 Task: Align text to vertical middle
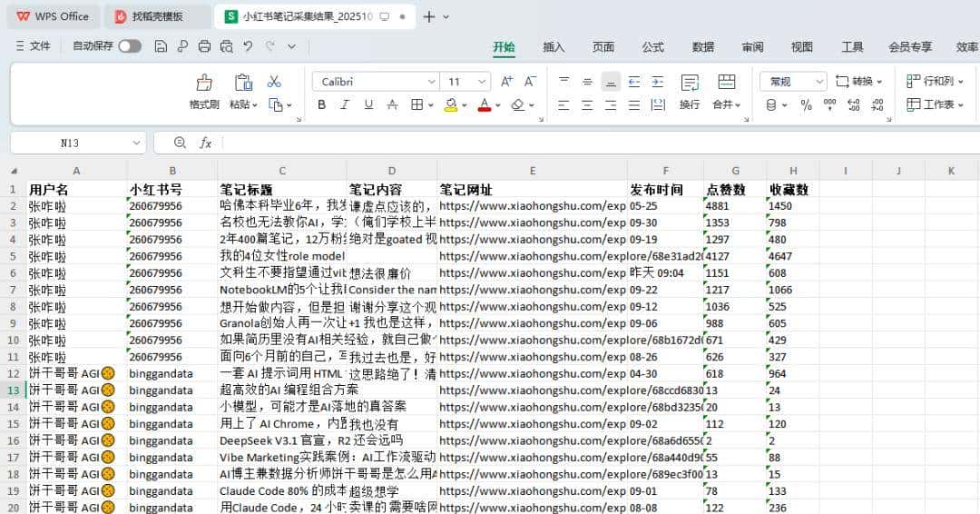(587, 82)
